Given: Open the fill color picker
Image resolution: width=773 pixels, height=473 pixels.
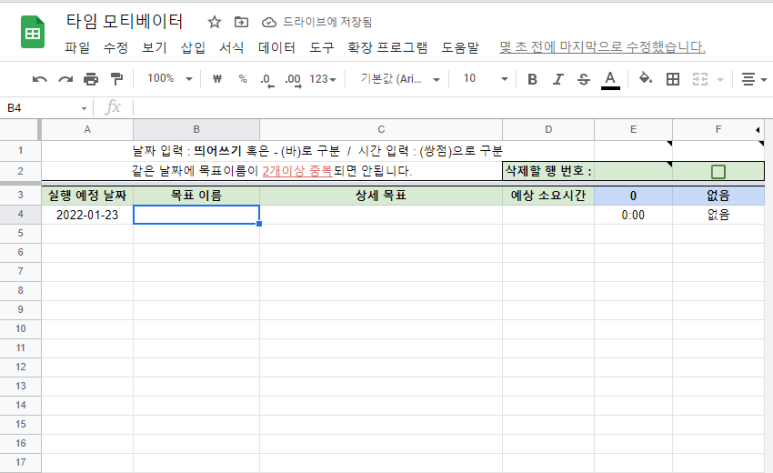Looking at the screenshot, I should tap(645, 78).
